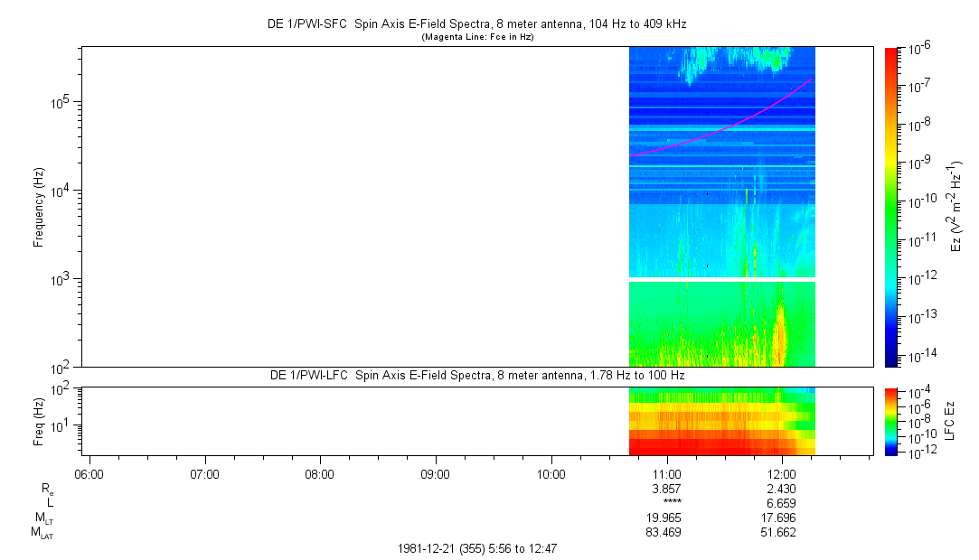Click the upper Ez color bar scale
Screen dimensions: 979x560
click(891, 206)
